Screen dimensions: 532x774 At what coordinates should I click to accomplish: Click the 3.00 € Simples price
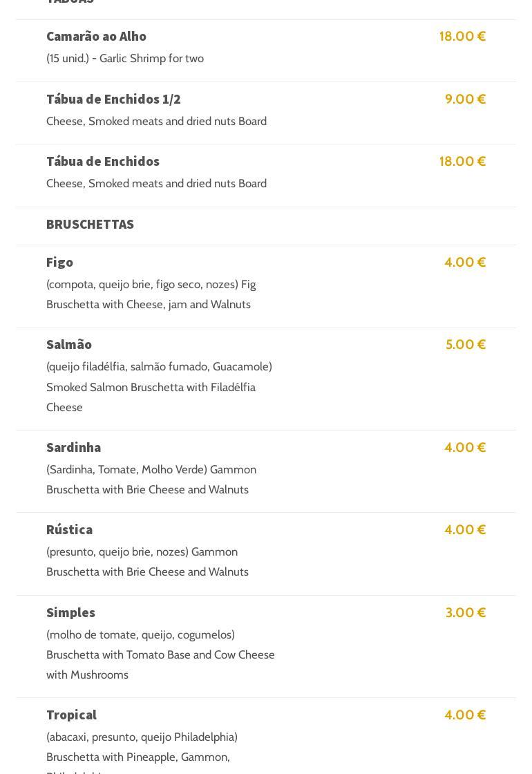pyautogui.click(x=465, y=612)
